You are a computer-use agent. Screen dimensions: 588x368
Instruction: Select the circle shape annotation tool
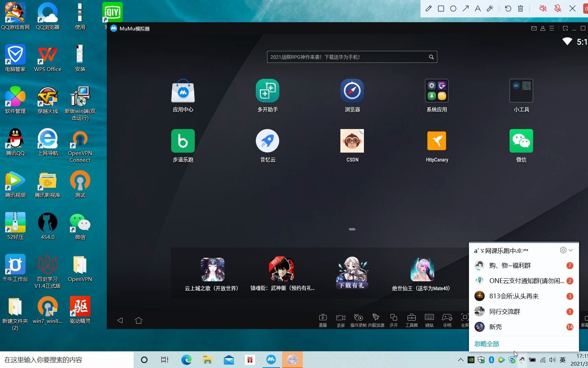click(x=453, y=9)
